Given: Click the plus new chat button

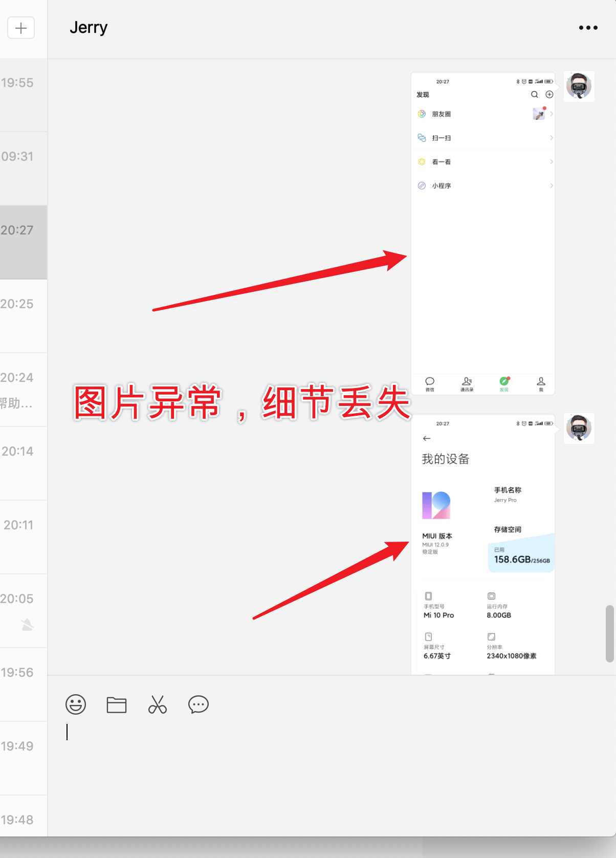Looking at the screenshot, I should click(x=21, y=28).
